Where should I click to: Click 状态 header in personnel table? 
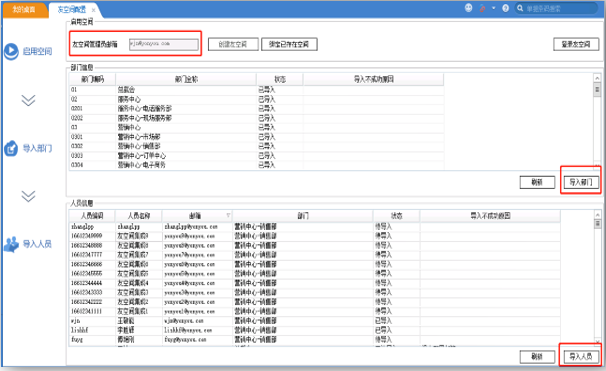coord(396,216)
